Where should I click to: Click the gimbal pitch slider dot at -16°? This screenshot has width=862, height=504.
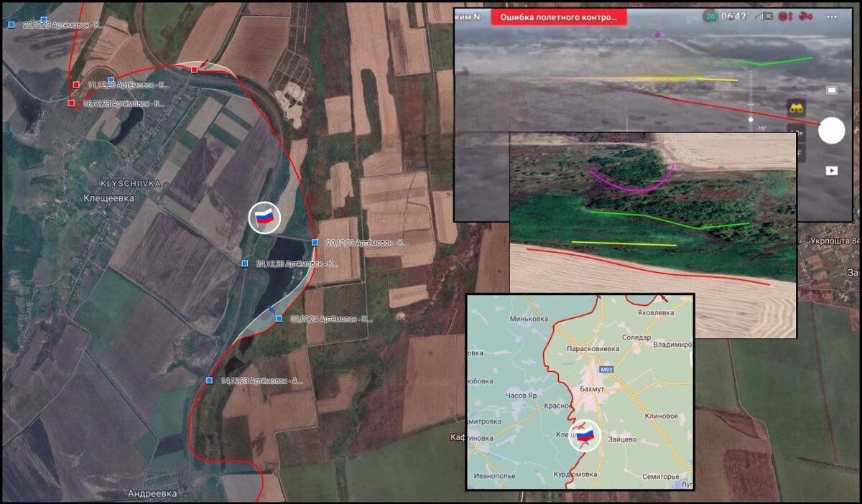pos(751,119)
